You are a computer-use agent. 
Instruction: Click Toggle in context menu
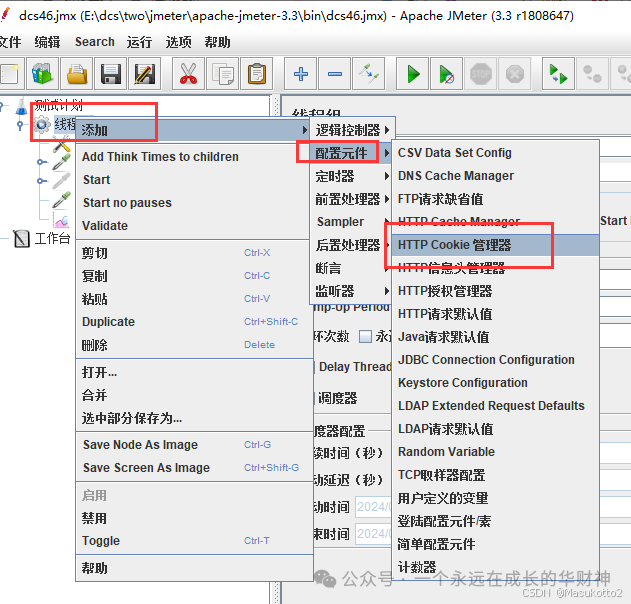click(x=194, y=540)
